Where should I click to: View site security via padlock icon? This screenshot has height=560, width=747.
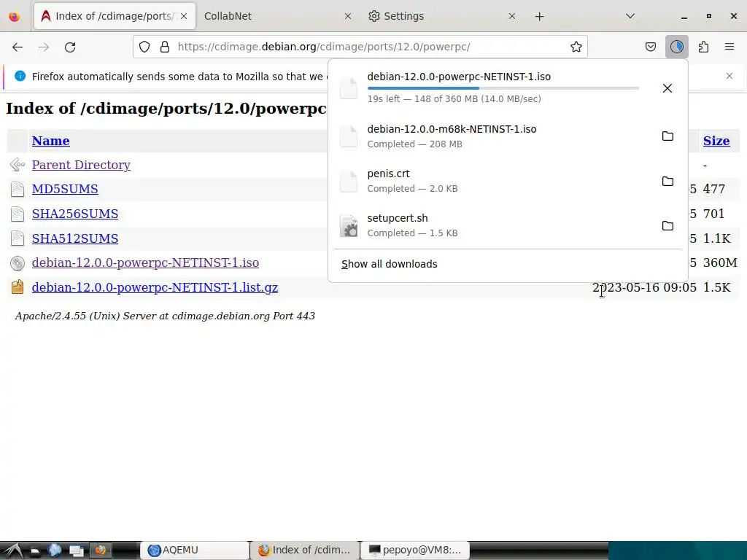coord(165,47)
